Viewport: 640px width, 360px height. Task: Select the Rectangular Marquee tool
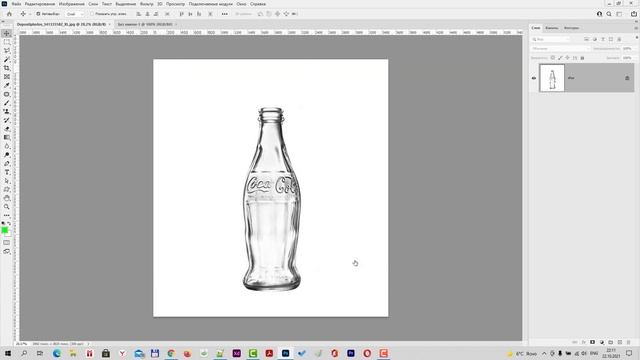(x=7, y=42)
